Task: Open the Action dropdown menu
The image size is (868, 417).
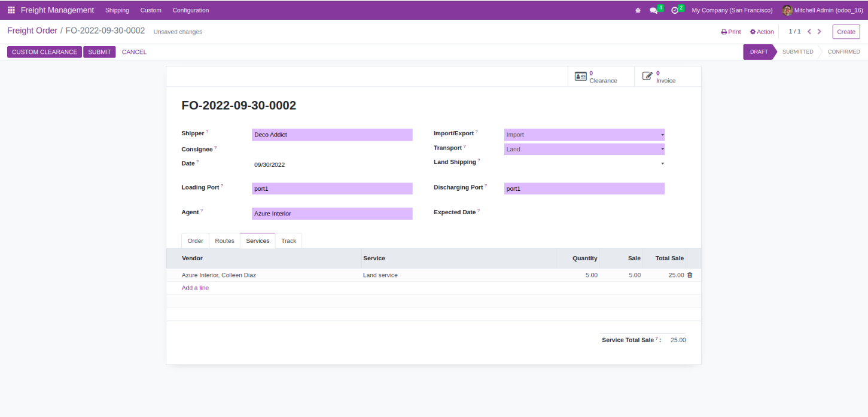Action: [762, 32]
